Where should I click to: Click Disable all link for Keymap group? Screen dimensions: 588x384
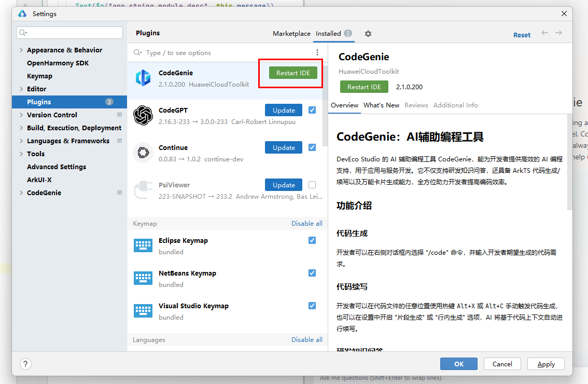[306, 224]
